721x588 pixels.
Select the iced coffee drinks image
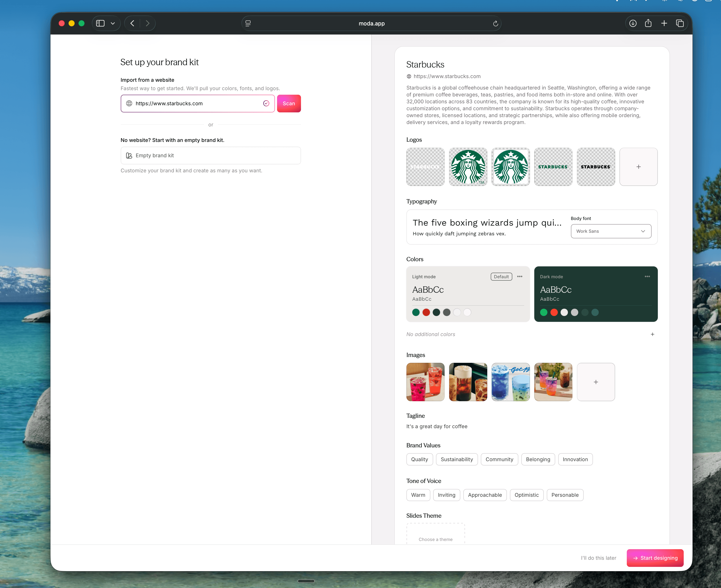click(x=468, y=382)
